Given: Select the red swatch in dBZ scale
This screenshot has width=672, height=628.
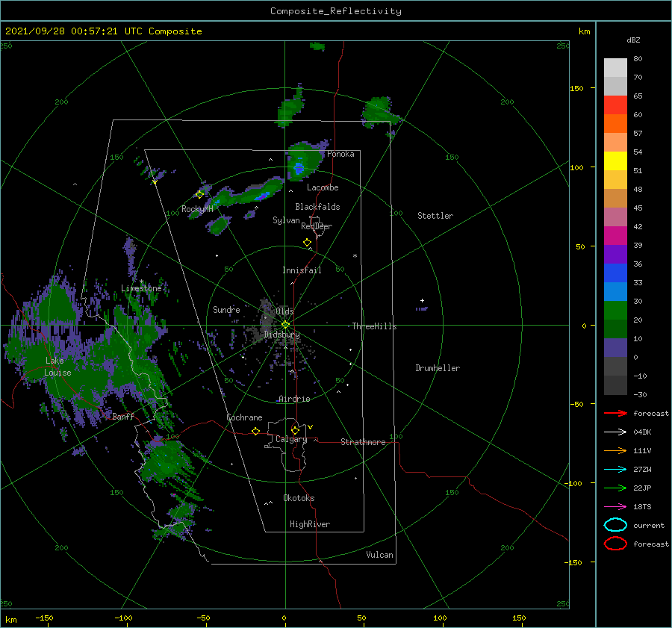Looking at the screenshot, I should click(x=615, y=105).
